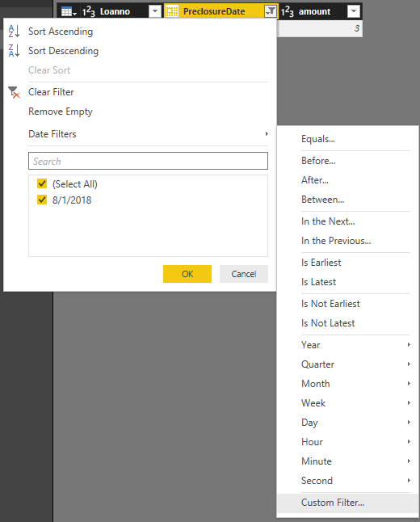420x522 pixels.
Task: Click amount column number type icon
Action: pos(288,11)
